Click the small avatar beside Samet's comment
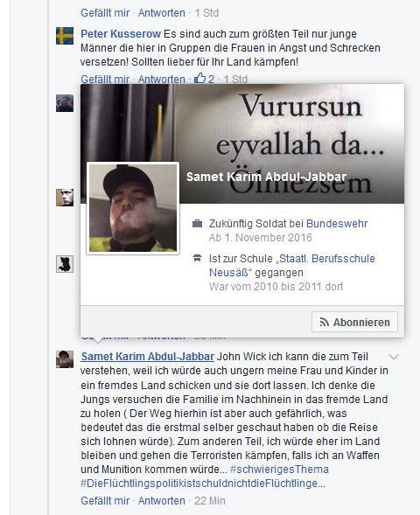This screenshot has width=420, height=515. coord(65,359)
